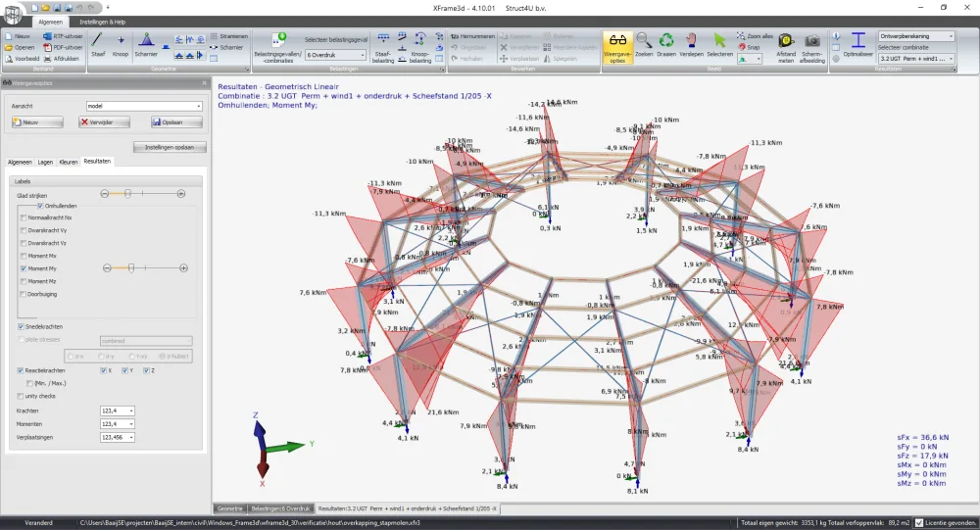This screenshot has height=530, width=980.
Task: Activate the Selecteren arrow tool
Action: 719,46
